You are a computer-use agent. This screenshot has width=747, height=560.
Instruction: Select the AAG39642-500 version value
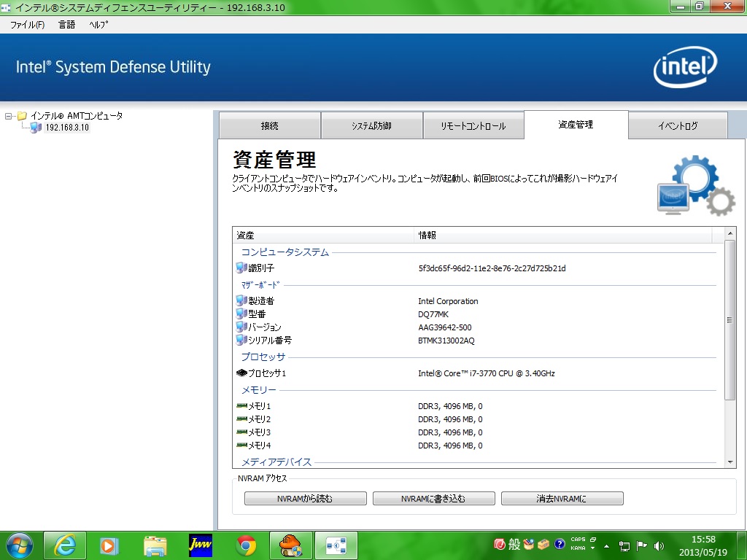tap(445, 327)
